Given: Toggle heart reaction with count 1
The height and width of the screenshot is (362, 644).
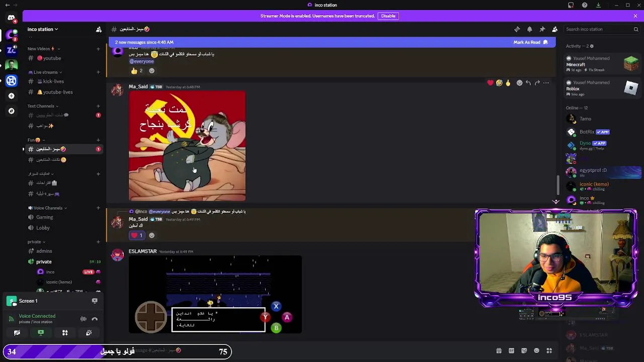Looking at the screenshot, I should [x=137, y=235].
